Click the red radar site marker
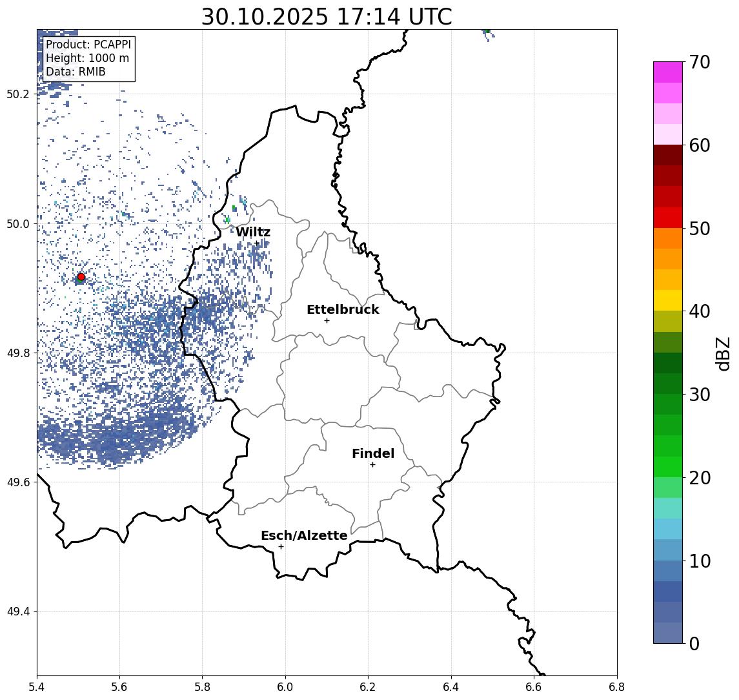Viewport: 739px width, 700px height. (81, 277)
